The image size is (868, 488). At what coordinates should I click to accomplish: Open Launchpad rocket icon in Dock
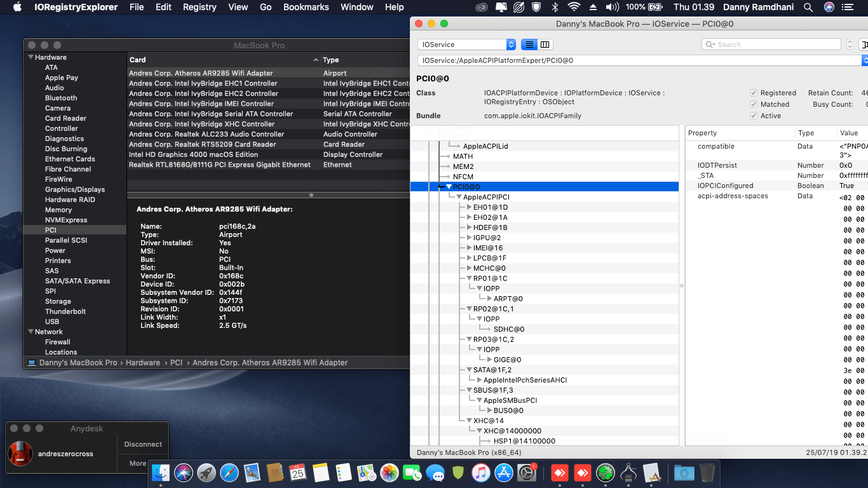[x=207, y=472]
